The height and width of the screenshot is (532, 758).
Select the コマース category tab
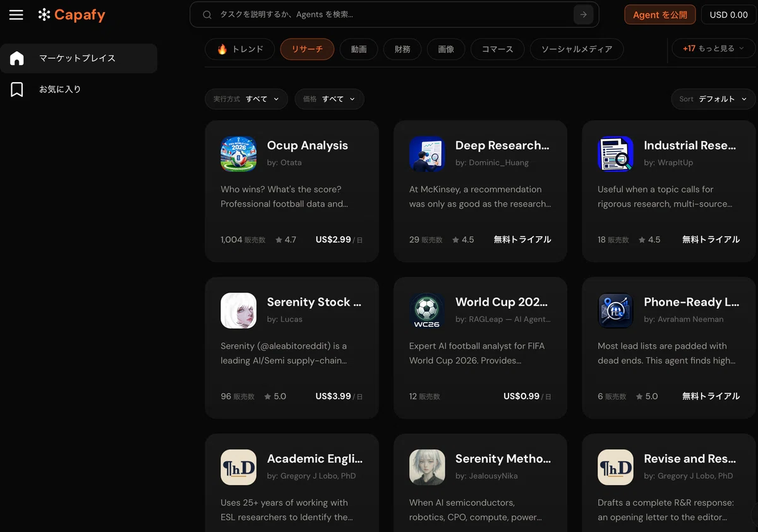pos(498,49)
